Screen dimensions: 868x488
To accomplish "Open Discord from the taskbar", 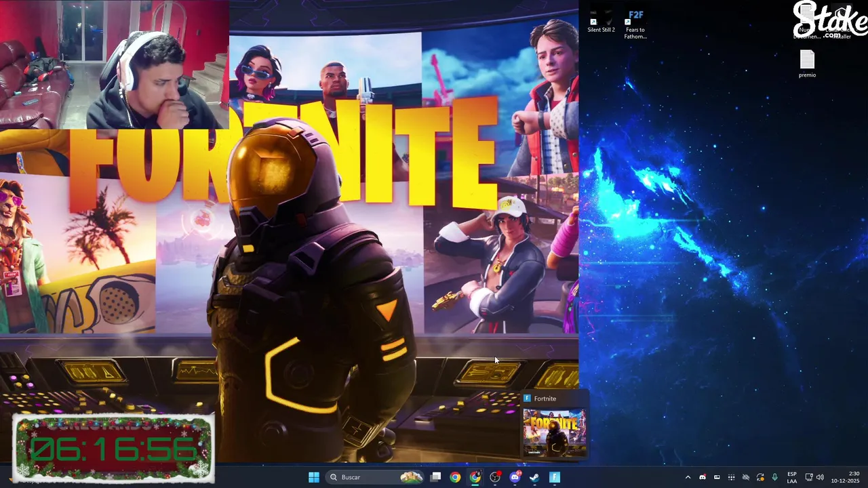I will [515, 477].
